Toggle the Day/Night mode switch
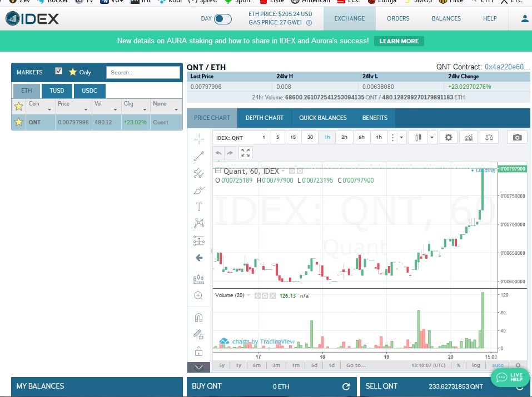This screenshot has width=532, height=397. click(x=223, y=19)
